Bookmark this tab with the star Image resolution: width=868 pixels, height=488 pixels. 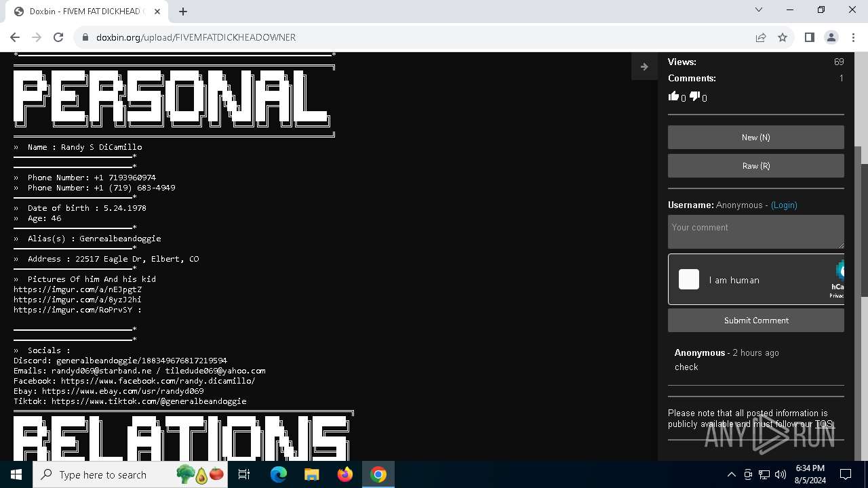(783, 37)
